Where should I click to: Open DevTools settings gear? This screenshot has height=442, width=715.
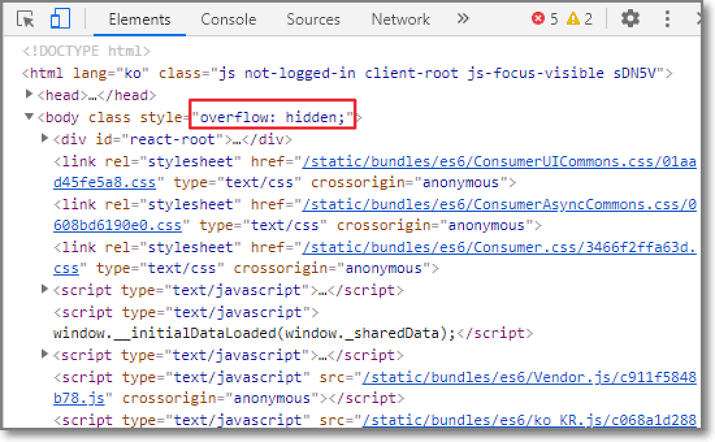(x=630, y=19)
